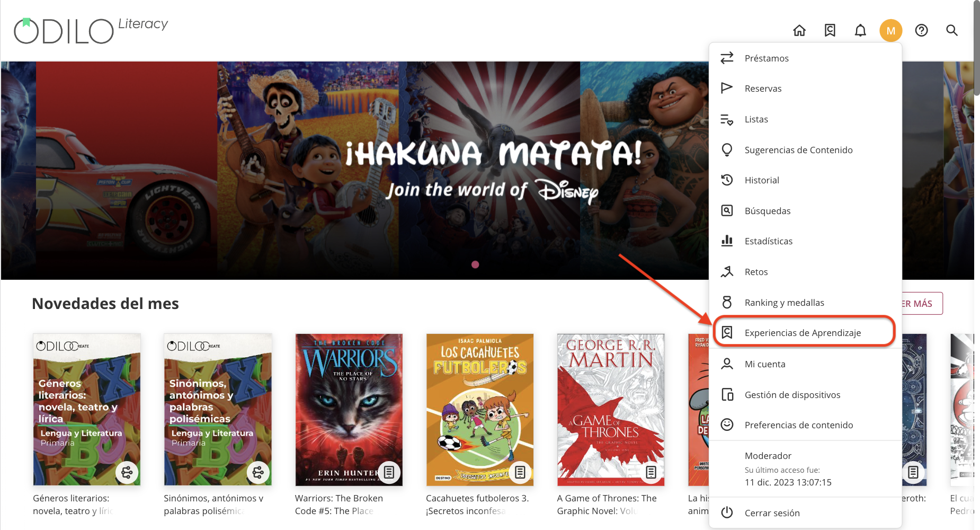980x530 pixels.
Task: Click the Warriors book cover thumbnail
Action: [x=349, y=410]
